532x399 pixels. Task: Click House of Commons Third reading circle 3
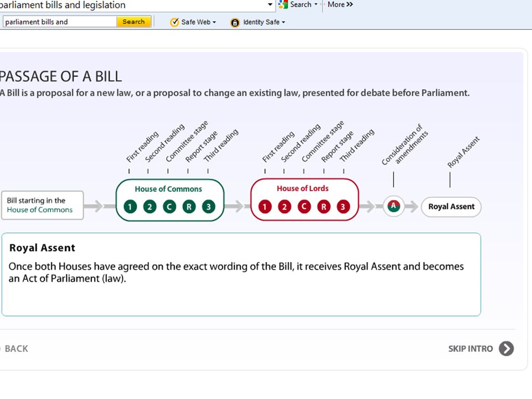[x=209, y=207]
